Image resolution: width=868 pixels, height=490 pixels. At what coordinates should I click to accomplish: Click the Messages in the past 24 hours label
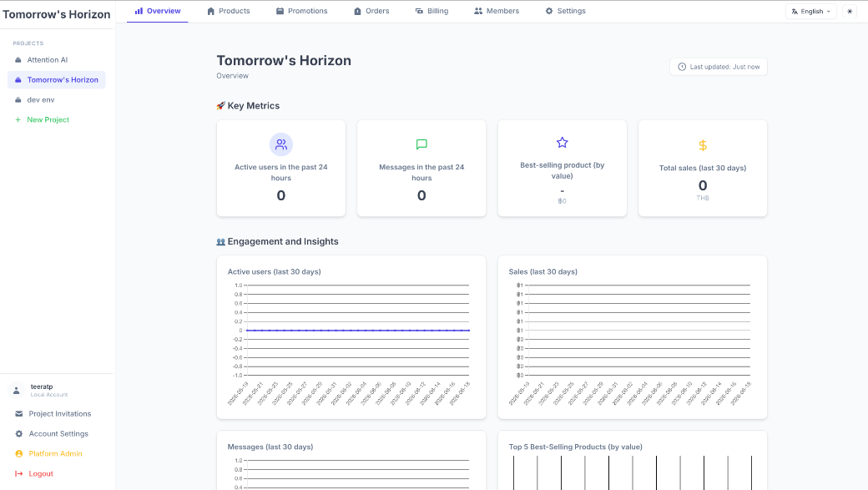[x=421, y=172]
